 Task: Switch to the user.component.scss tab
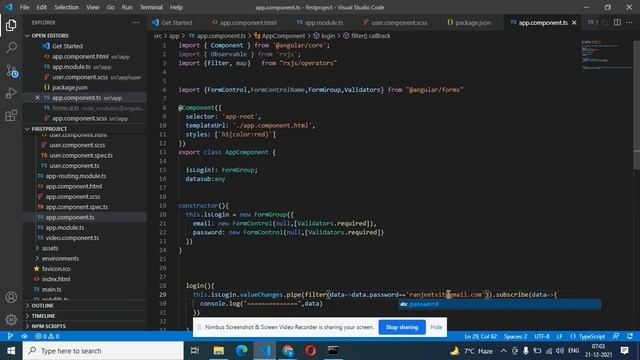pyautogui.click(x=399, y=22)
